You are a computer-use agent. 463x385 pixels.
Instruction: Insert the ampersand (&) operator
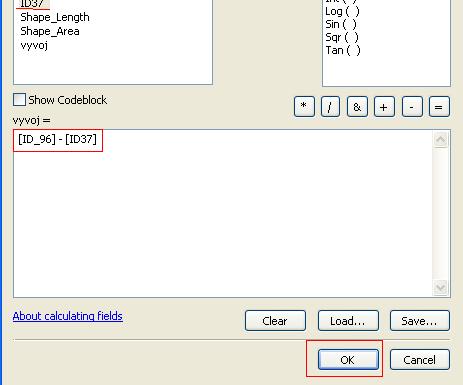click(357, 107)
